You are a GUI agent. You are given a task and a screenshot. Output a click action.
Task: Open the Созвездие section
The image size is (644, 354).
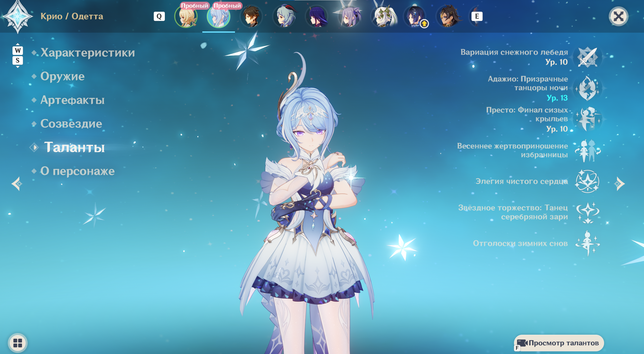coord(71,124)
